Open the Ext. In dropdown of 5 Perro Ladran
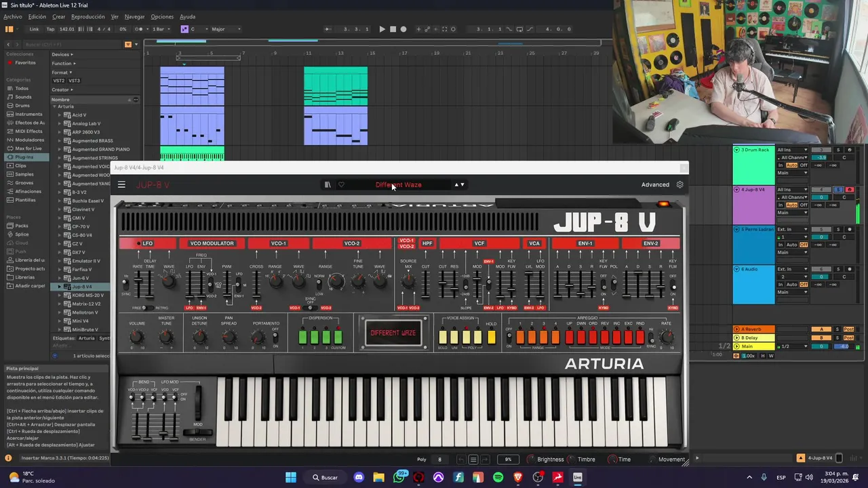868x488 pixels. tap(792, 229)
